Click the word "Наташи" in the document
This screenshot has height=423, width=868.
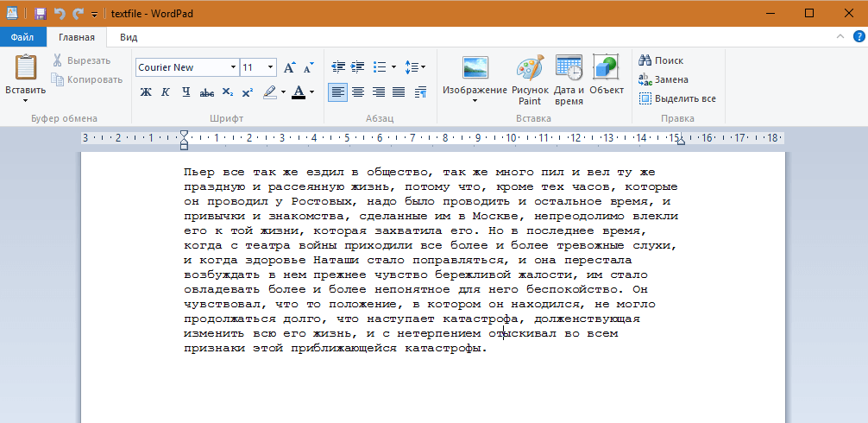335,260
